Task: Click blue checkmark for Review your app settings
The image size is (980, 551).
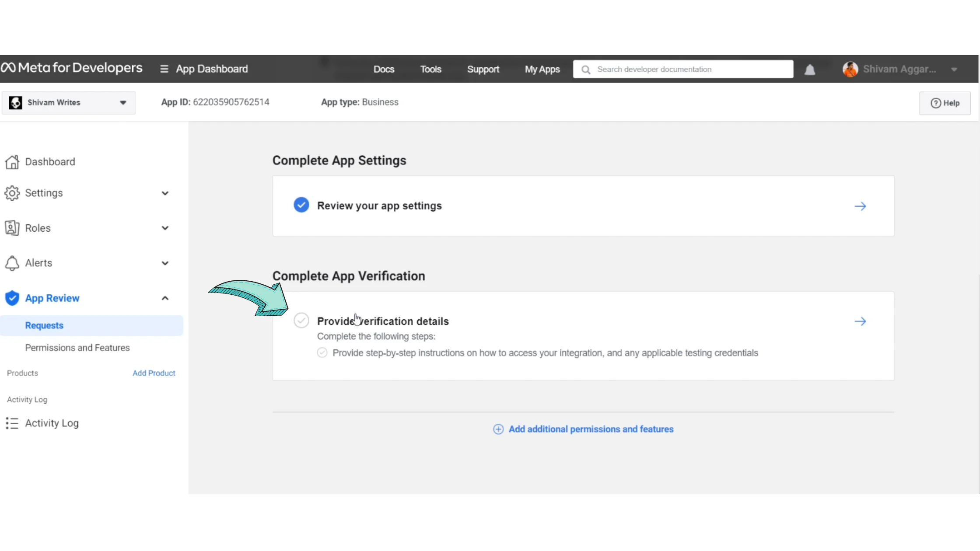Action: click(301, 205)
